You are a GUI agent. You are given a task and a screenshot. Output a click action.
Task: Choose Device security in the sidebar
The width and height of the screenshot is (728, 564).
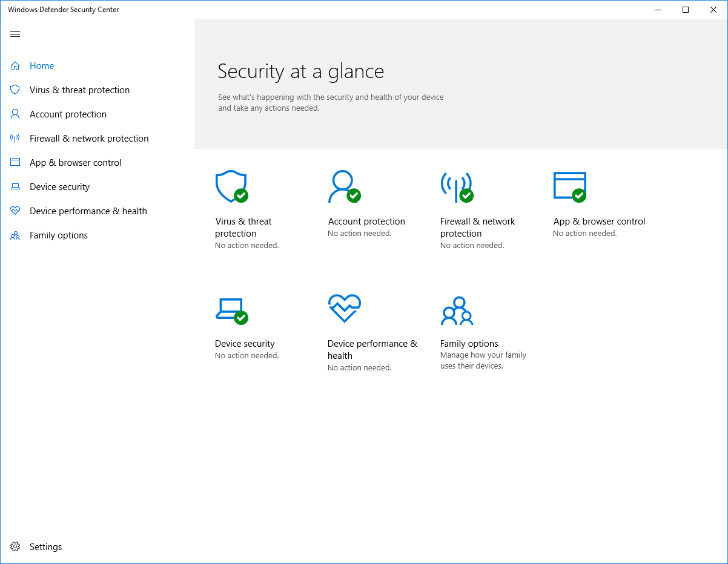(59, 187)
